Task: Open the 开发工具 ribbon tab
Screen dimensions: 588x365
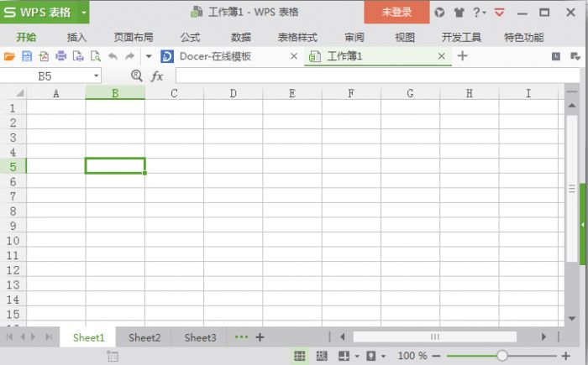Action: 461,37
